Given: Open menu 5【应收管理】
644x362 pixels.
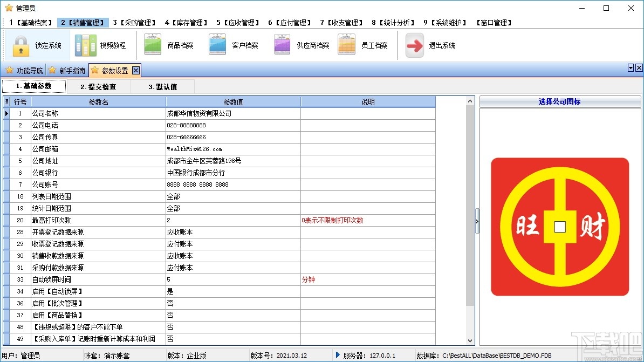Looking at the screenshot, I should tap(238, 23).
